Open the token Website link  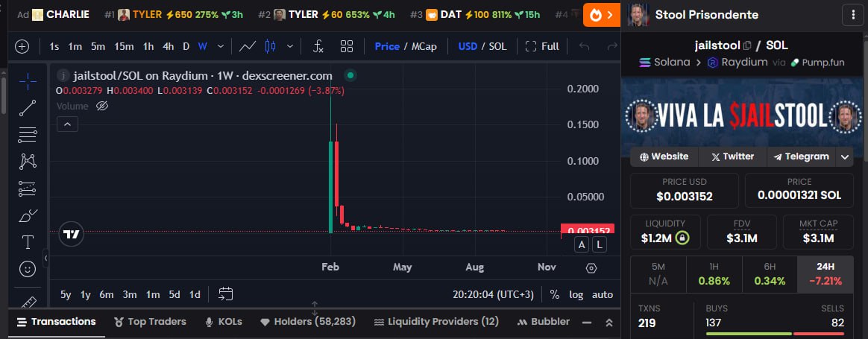pos(664,157)
